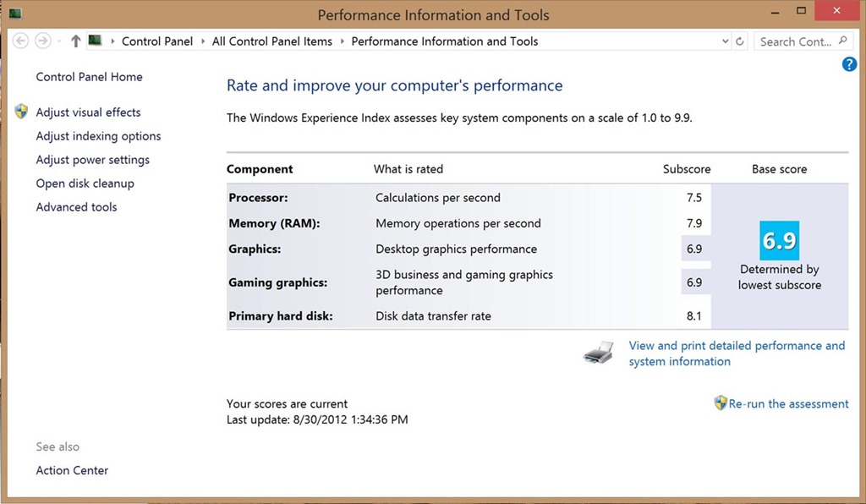
Task: Click the search magnifier icon
Action: [842, 41]
